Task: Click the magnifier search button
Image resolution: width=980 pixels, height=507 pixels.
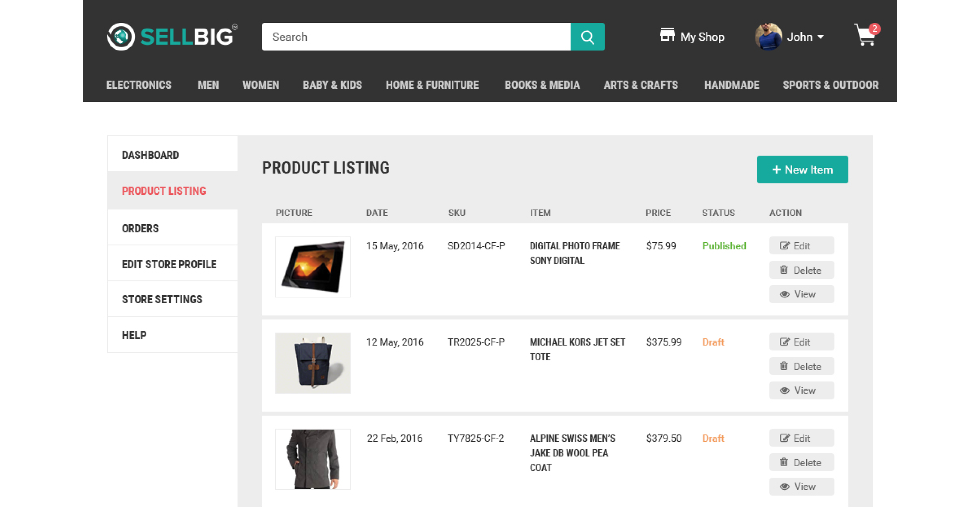Action: (x=587, y=37)
